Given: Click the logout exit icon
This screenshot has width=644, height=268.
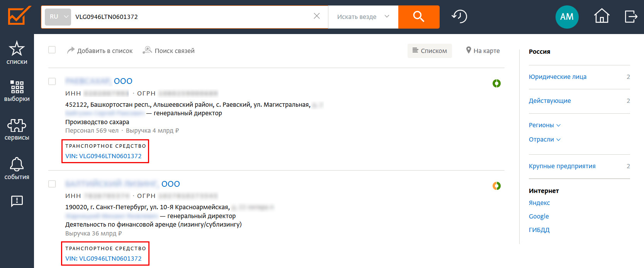Looking at the screenshot, I should click(x=630, y=17).
